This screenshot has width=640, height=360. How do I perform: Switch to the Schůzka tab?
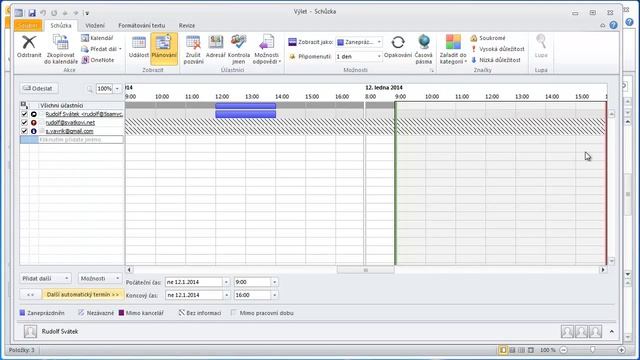[x=61, y=25]
